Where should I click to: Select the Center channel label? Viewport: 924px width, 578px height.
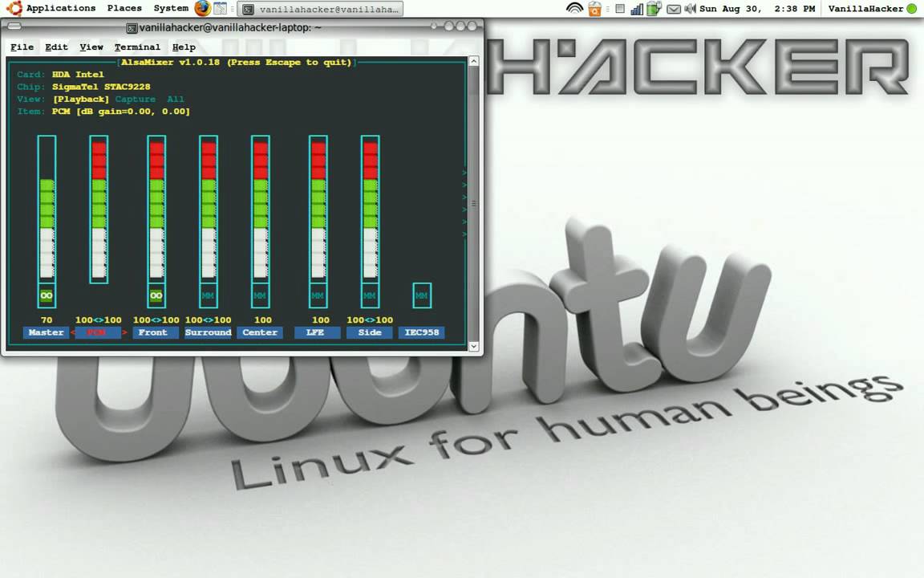260,332
